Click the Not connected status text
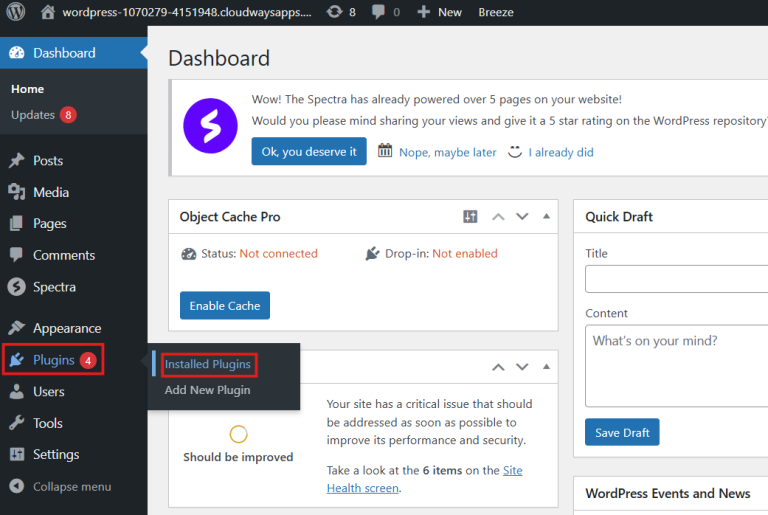The image size is (768, 515). pyautogui.click(x=278, y=253)
